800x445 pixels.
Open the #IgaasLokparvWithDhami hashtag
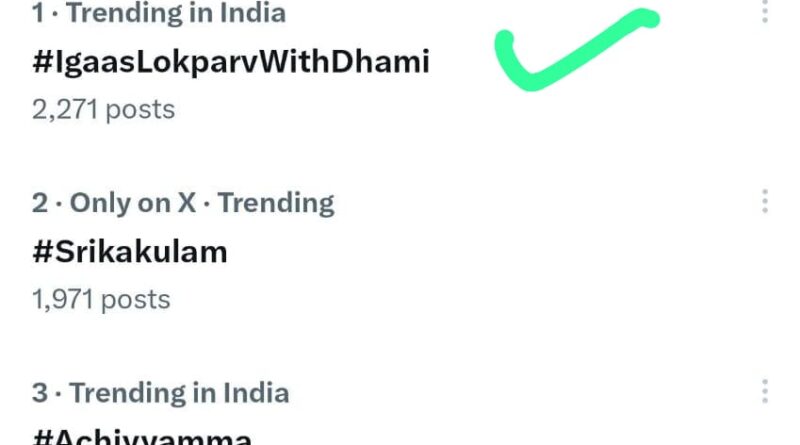pyautogui.click(x=230, y=62)
